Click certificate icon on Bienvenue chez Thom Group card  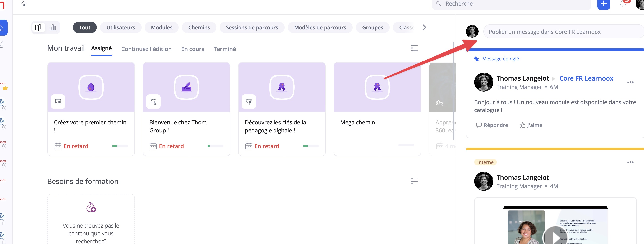click(x=153, y=102)
